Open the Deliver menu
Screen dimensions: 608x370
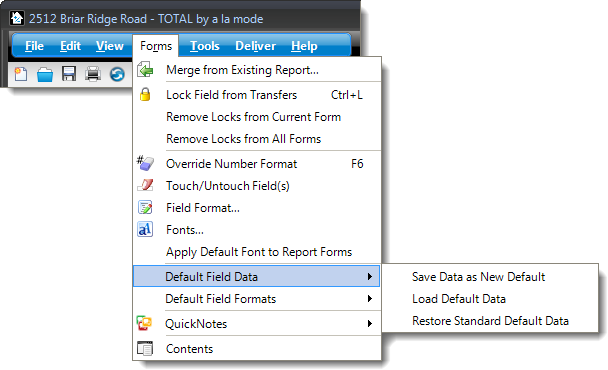(256, 46)
